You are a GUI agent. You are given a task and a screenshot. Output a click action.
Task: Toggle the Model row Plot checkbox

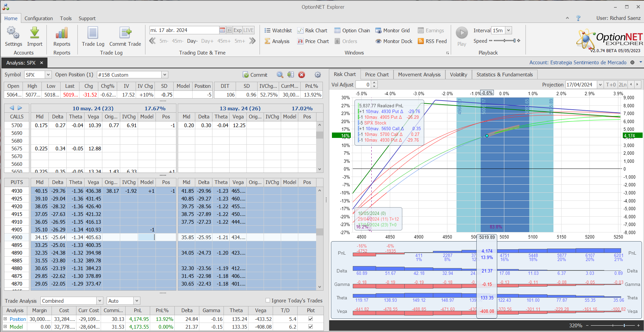pos(310,327)
